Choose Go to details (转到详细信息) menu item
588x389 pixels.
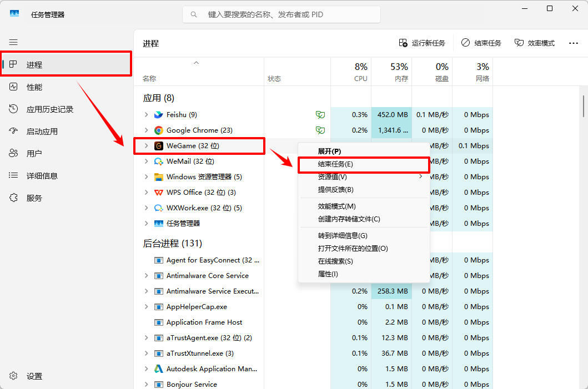pyautogui.click(x=364, y=236)
